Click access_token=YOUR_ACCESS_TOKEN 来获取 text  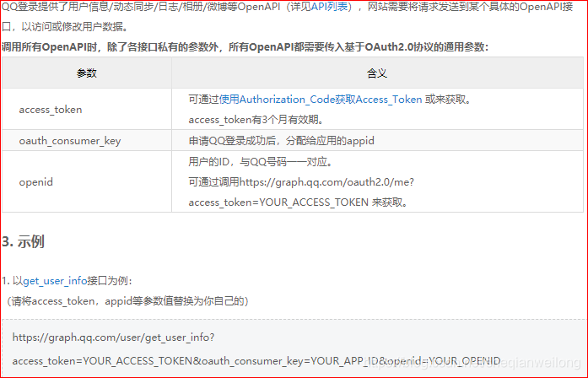[298, 202]
